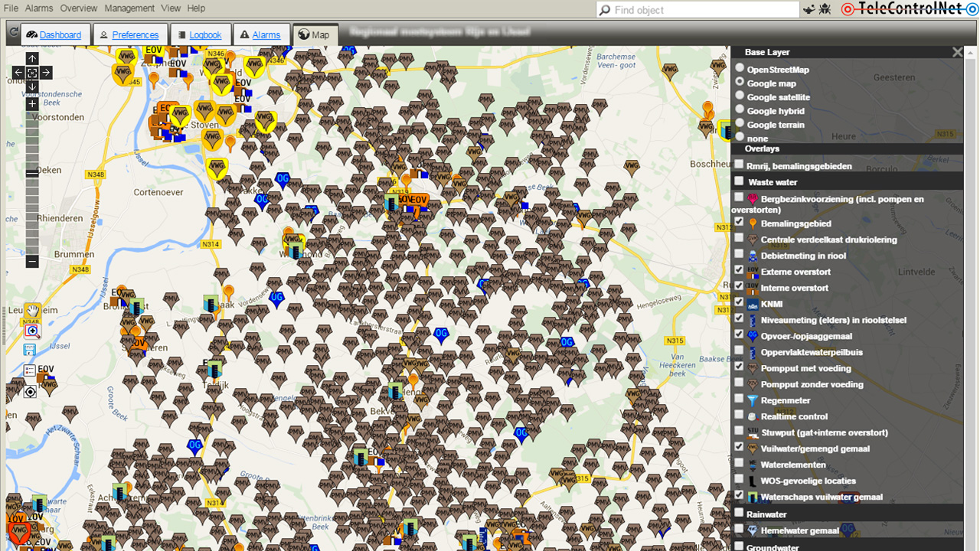Click the map zoom level slider bar

(32, 182)
